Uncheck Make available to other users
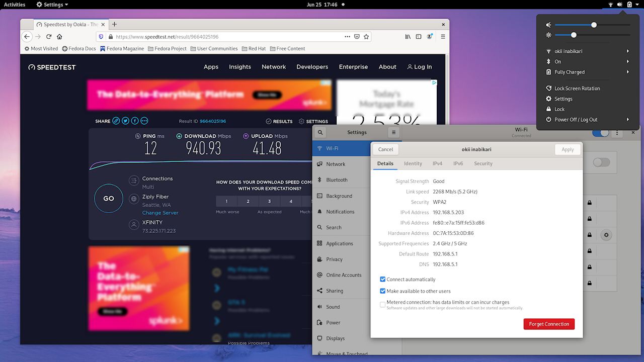Screen dimensions: 644x362 383,291
